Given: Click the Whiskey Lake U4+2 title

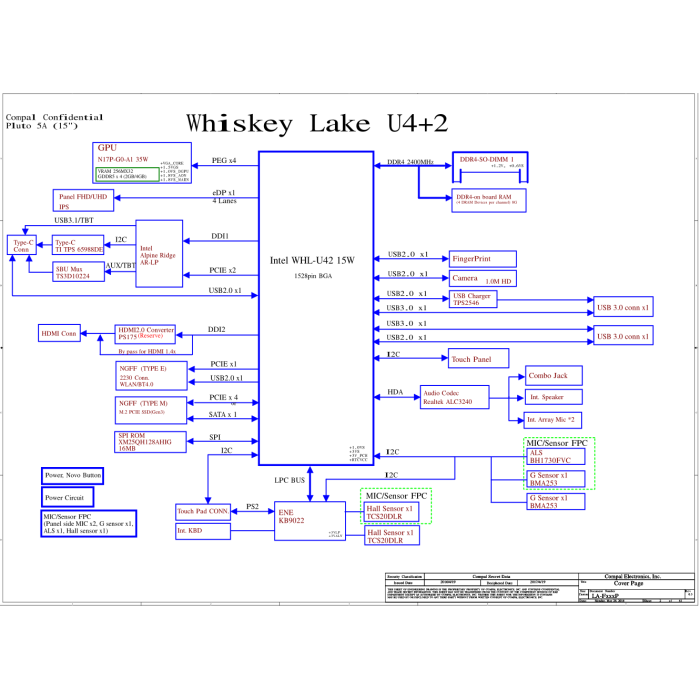Looking at the screenshot, I should click(x=317, y=123).
